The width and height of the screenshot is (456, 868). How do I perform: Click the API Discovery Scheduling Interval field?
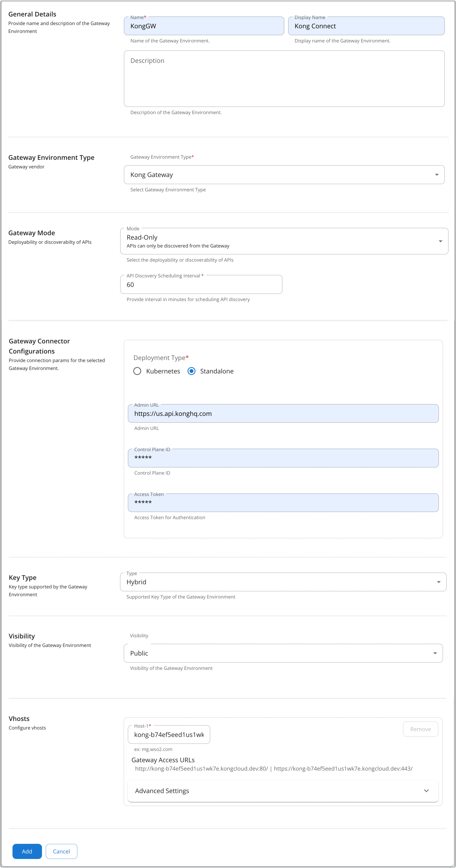coord(201,285)
